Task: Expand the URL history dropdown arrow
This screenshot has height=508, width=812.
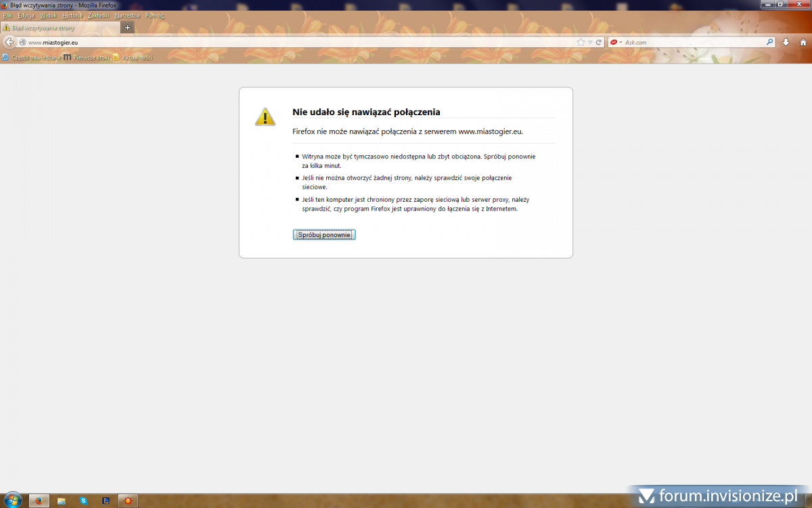Action: point(590,42)
